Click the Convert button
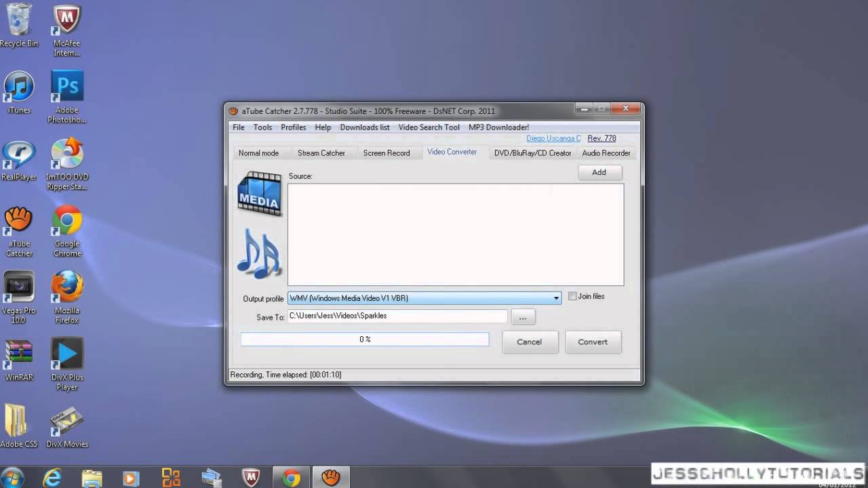Viewport: 868px width, 488px height. [x=593, y=342]
